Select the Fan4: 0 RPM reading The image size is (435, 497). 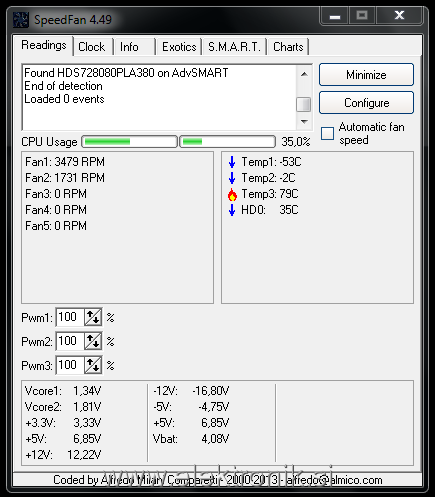point(56,210)
